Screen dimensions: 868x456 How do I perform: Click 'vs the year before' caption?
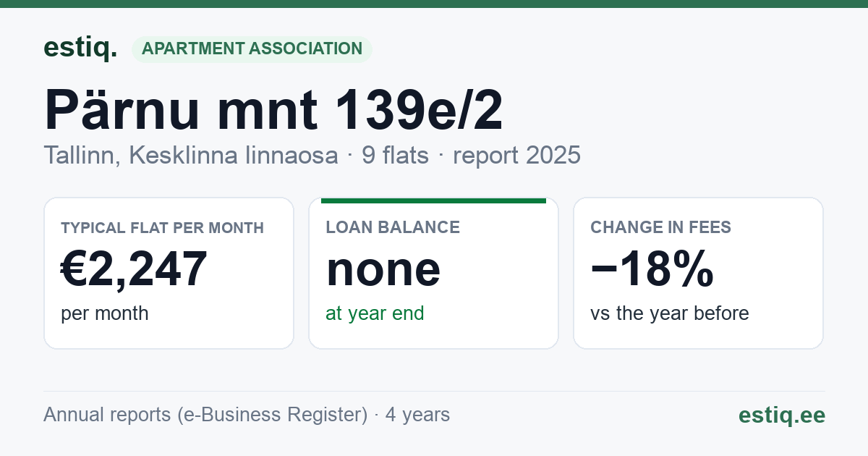(670, 313)
